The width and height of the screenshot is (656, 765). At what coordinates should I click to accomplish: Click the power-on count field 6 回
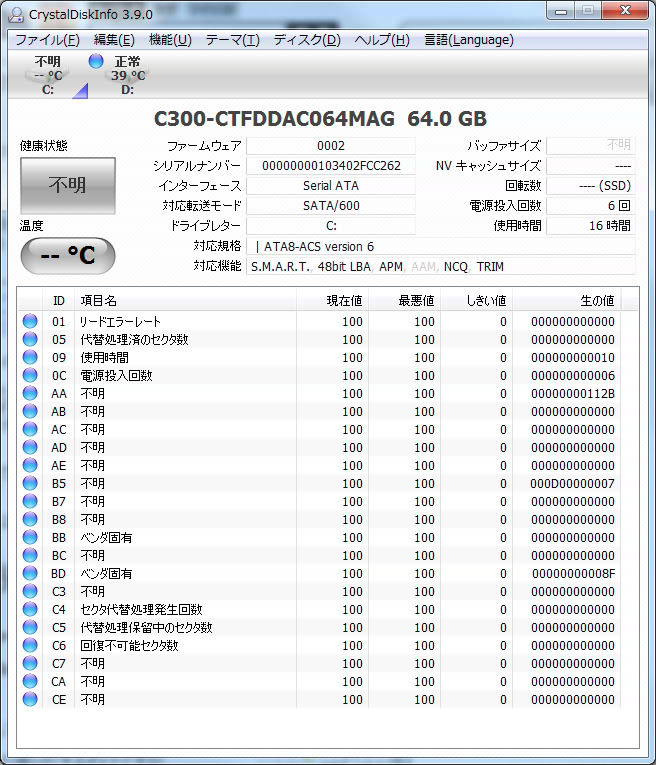tap(591, 206)
